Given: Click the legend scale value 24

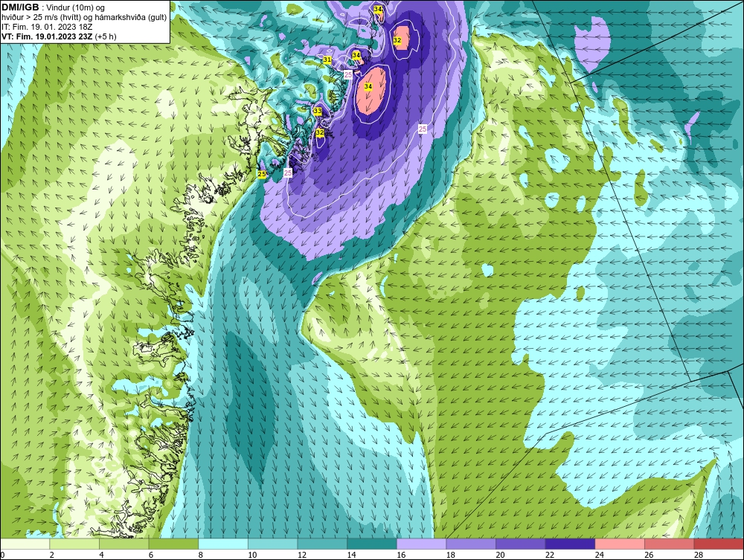Looking at the screenshot, I should [x=599, y=555].
